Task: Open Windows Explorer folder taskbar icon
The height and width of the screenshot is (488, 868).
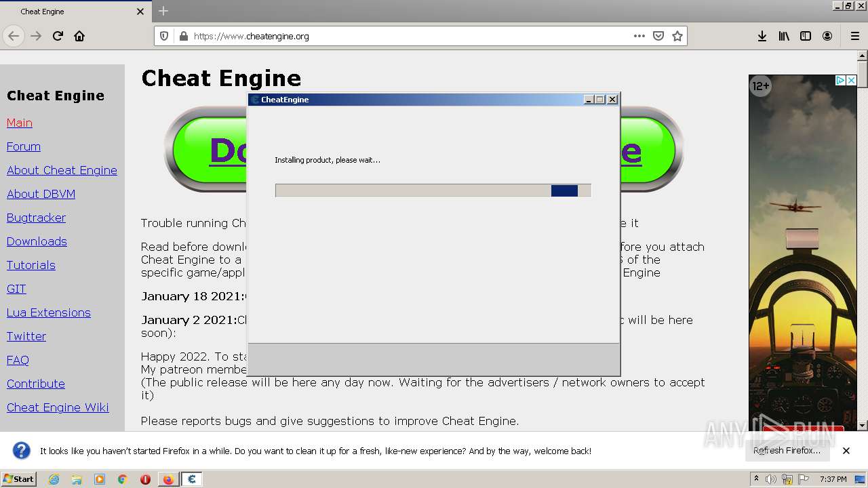Action: tap(77, 479)
